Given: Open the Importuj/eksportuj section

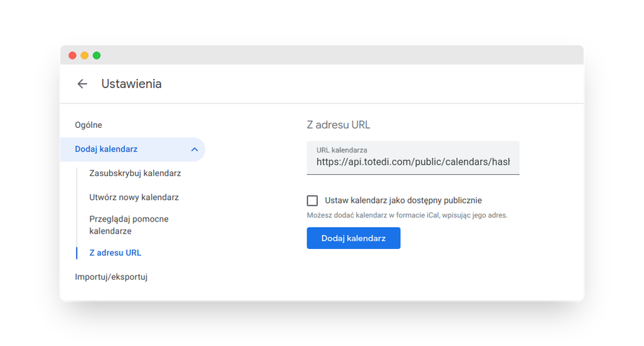Looking at the screenshot, I should tap(111, 277).
